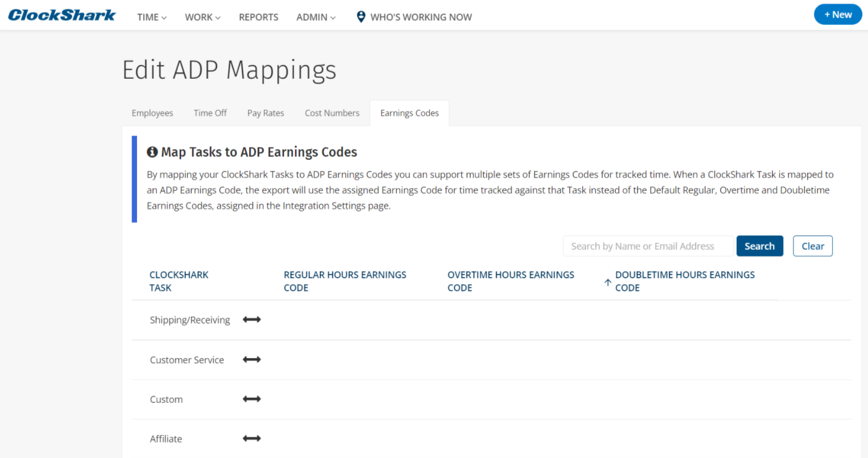This screenshot has width=868, height=458.
Task: Click the + New button
Action: tap(838, 14)
